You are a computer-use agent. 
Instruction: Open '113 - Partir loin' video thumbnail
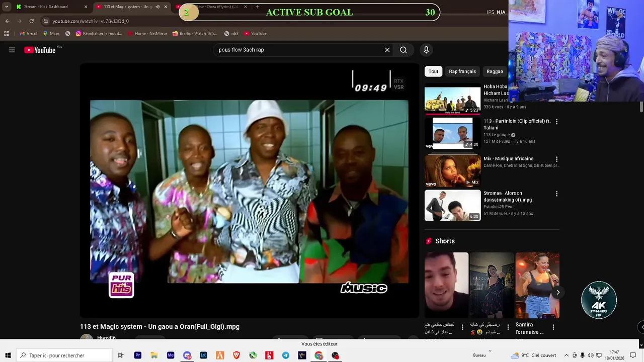click(x=452, y=133)
